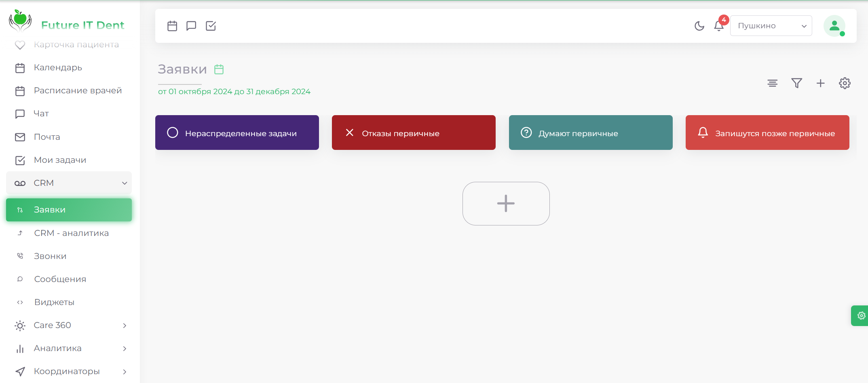Click the bar chart icon beside Аналитика
The width and height of the screenshot is (868, 383).
20,349
